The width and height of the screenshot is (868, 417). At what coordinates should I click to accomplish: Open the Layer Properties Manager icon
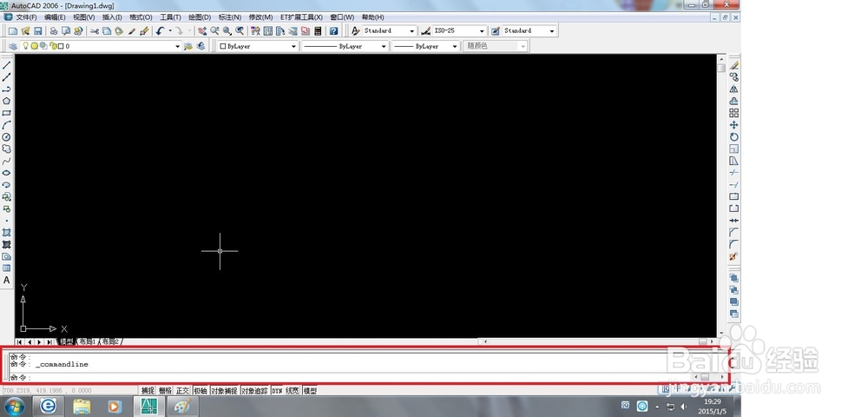click(13, 47)
